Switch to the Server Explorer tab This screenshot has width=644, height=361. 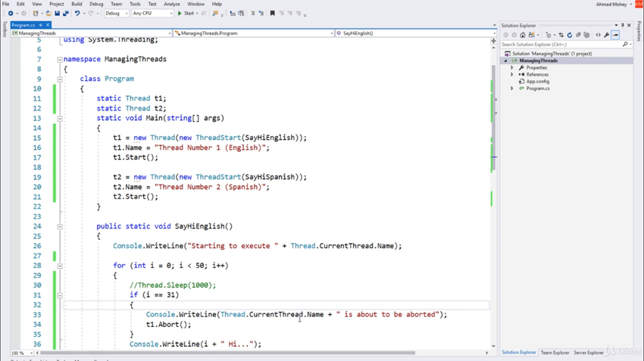[589, 353]
